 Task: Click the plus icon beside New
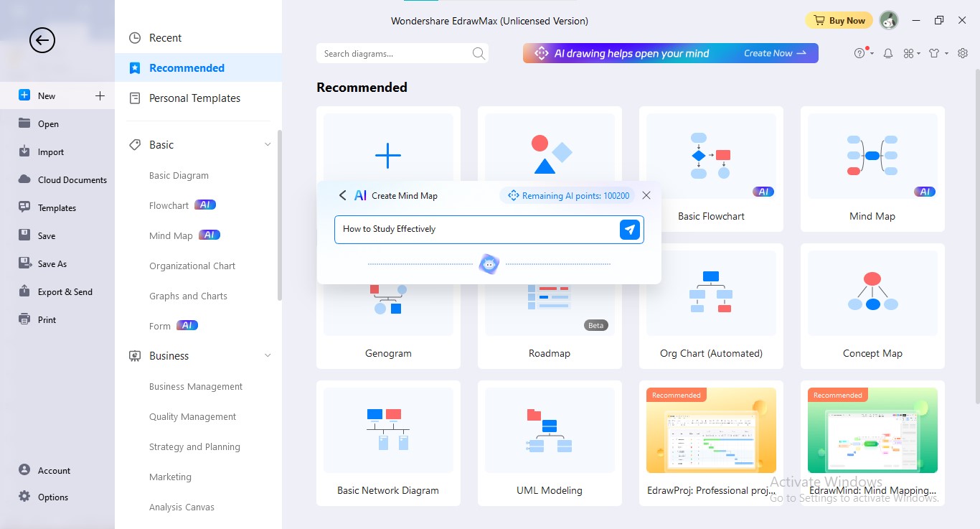click(x=100, y=95)
